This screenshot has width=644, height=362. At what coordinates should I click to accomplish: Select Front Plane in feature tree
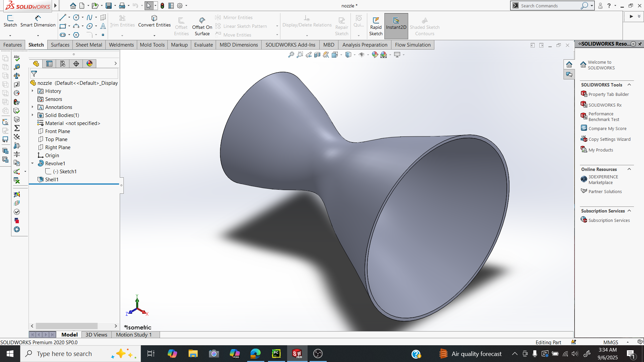click(x=57, y=131)
